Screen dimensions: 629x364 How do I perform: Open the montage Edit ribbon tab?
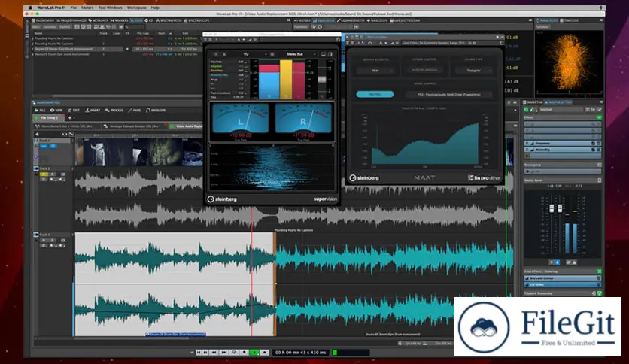coord(74,111)
